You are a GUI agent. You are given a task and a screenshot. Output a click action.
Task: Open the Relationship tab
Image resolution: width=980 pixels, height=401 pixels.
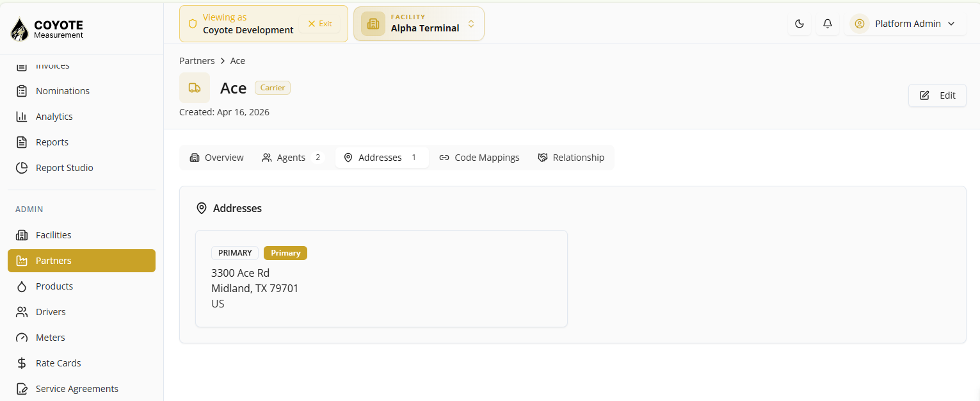pyautogui.click(x=571, y=158)
